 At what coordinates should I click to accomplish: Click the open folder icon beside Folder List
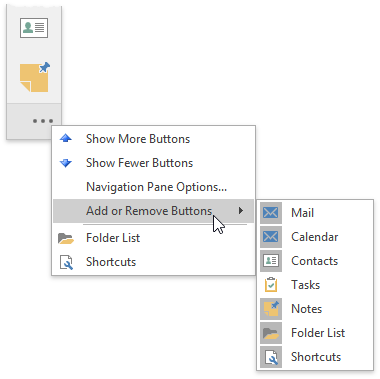coord(66,238)
